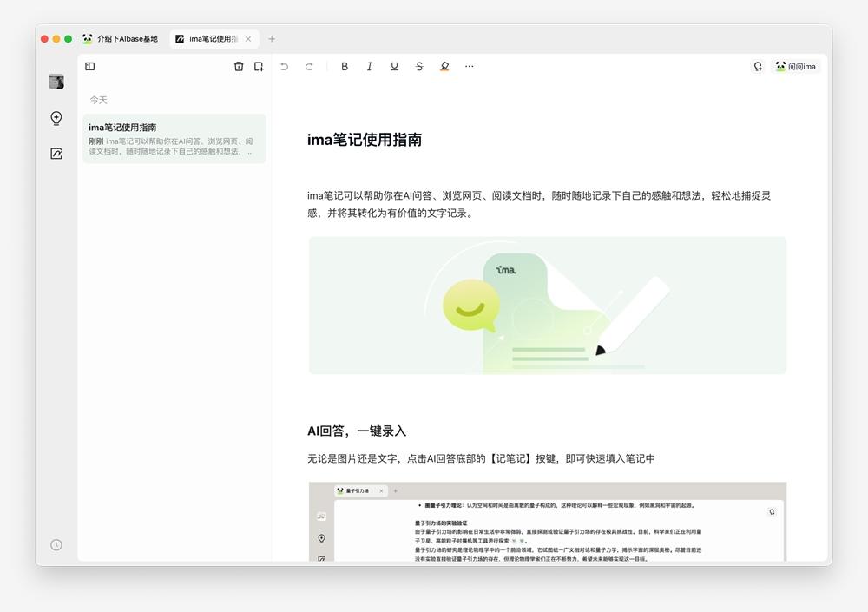Toggle bold formatting
The image size is (868, 612).
tap(345, 66)
